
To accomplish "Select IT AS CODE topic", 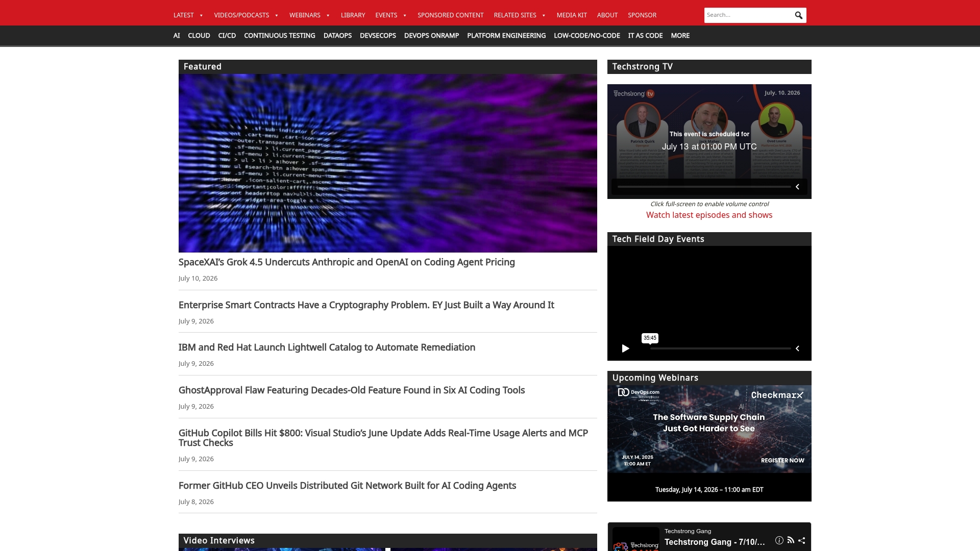I will coord(645,36).
